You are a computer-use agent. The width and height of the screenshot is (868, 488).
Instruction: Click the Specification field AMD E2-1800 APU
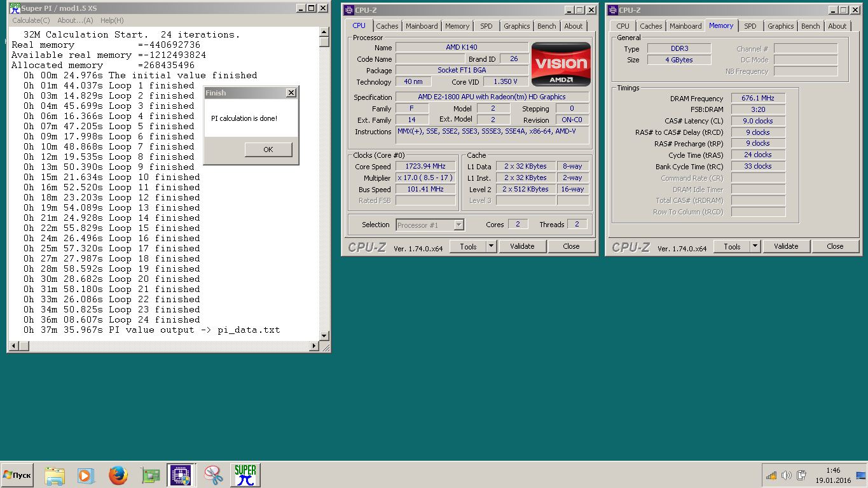point(492,97)
